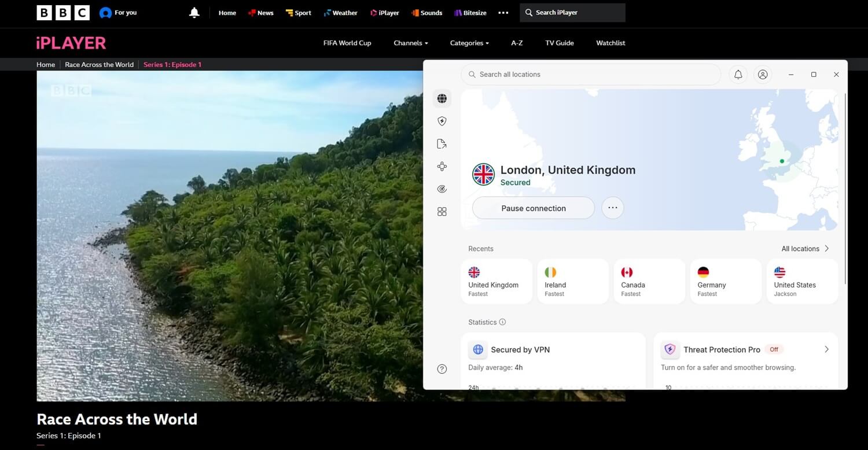Click "Race Across the World" title below video
The width and height of the screenshot is (868, 450).
click(117, 419)
